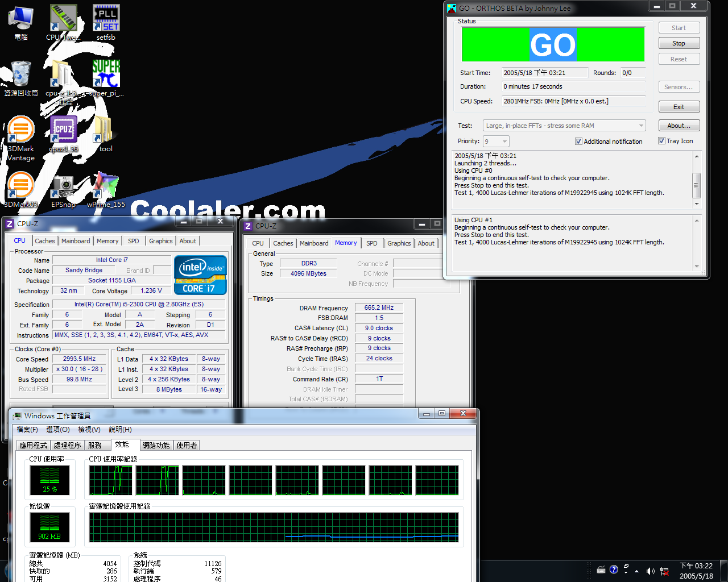Image resolution: width=728 pixels, height=582 pixels.
Task: Click the DRAM Frequency 665.2 MHz value
Action: point(379,307)
